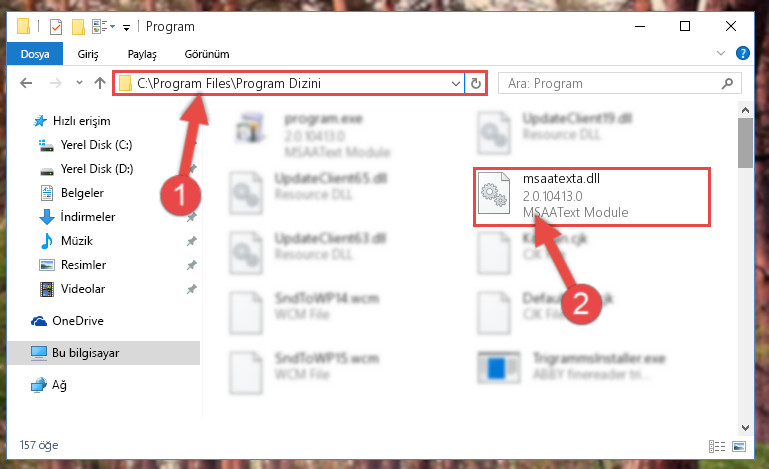The height and width of the screenshot is (469, 769).
Task: Open recent locations dropdown arrow
Action: tap(79, 83)
